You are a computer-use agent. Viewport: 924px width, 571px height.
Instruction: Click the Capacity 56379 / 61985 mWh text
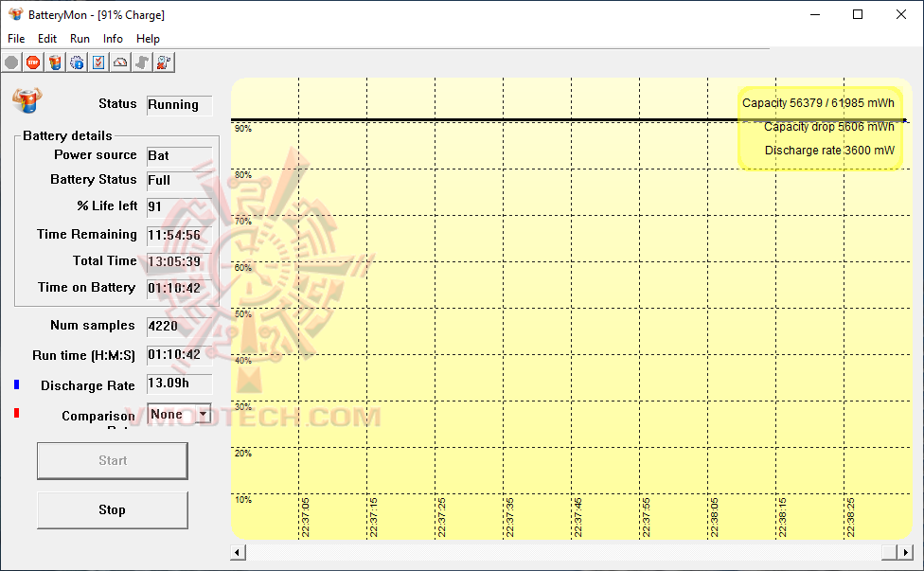pos(818,103)
